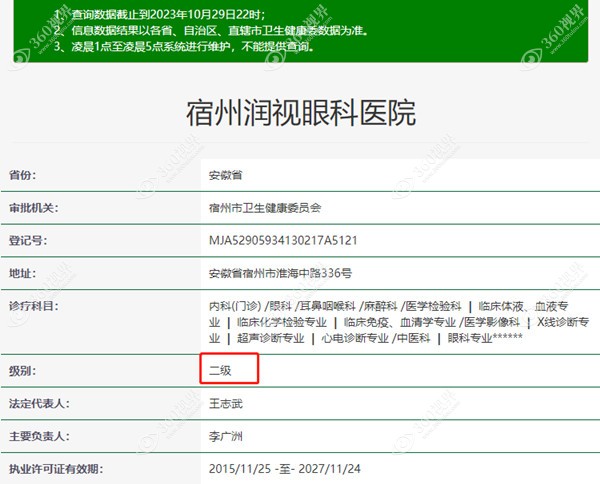
Task: Click registration number MJA52905934130217A5121
Action: click(283, 241)
